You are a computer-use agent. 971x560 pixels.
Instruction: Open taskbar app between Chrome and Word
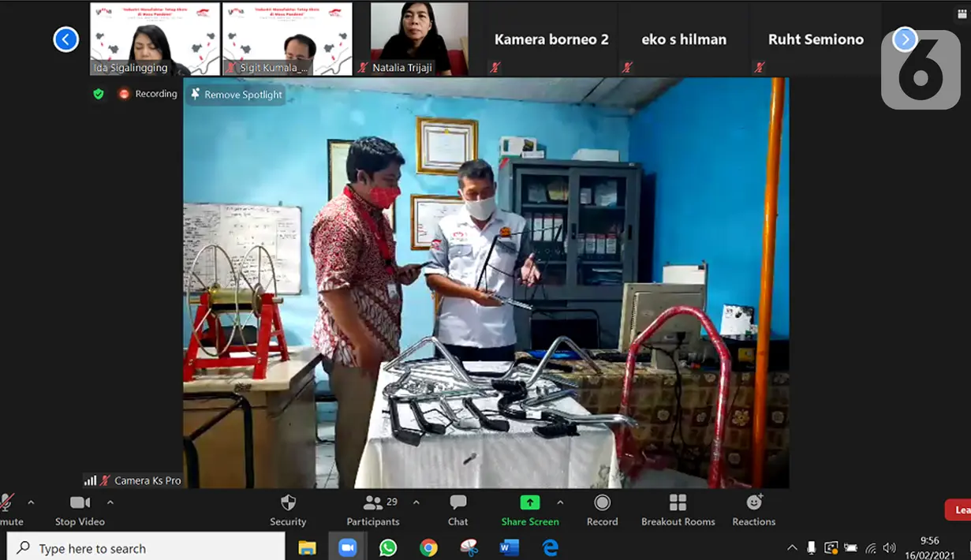pyautogui.click(x=469, y=547)
